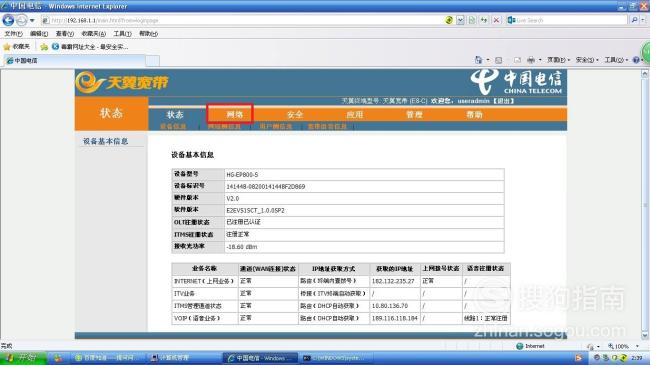Click the 退出 logout link
This screenshot has width=650, height=365.
(x=504, y=101)
